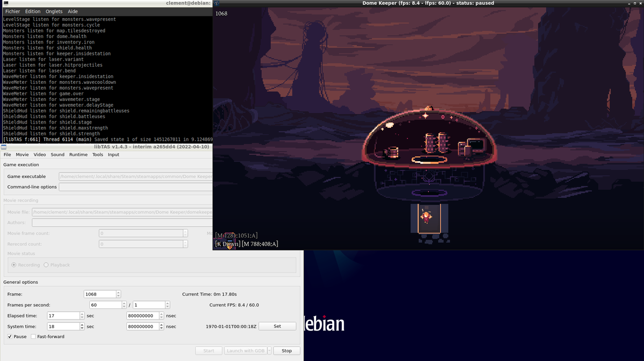Click the '1970-01-01T00:00:18Z' timestamp text
This screenshot has width=644, height=361.
tap(231, 327)
